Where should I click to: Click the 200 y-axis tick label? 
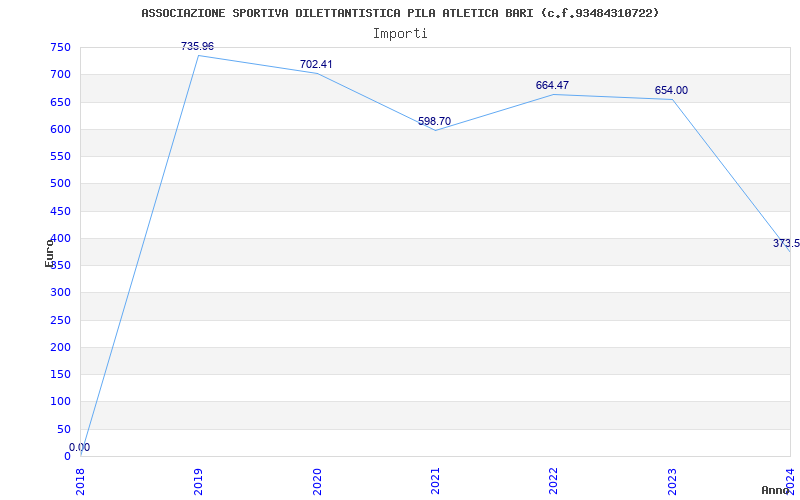60,347
